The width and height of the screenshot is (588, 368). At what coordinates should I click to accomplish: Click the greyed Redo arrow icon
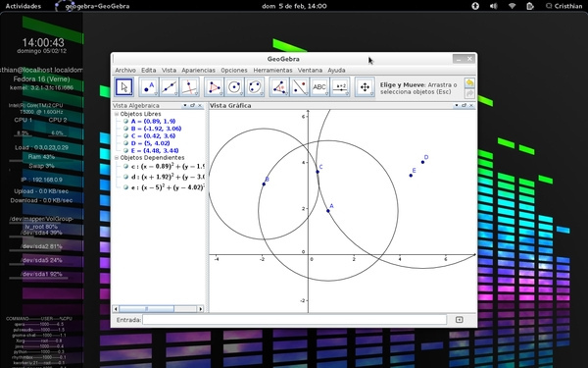tap(469, 93)
